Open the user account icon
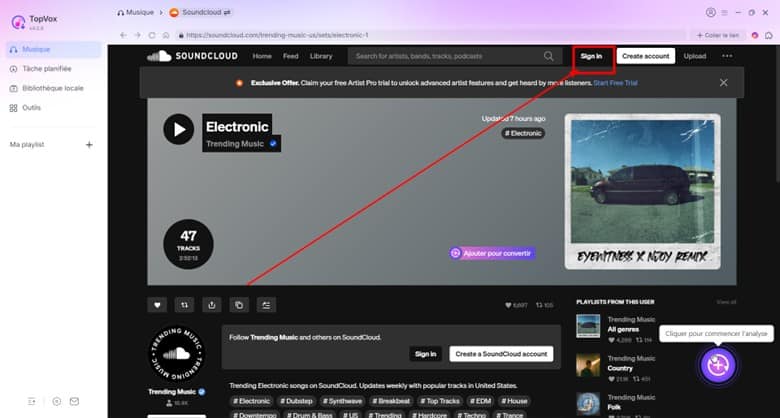Screen dimensions: 780x418 [x=710, y=12]
